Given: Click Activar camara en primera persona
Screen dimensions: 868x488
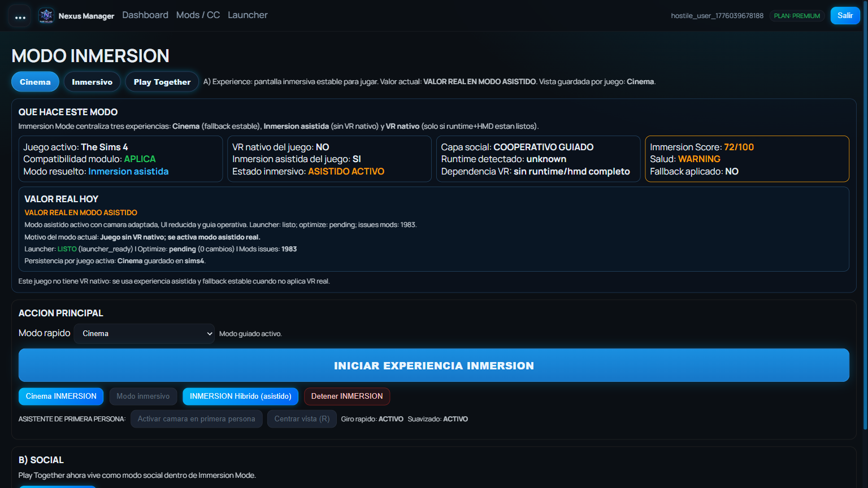Looking at the screenshot, I should coord(197,419).
